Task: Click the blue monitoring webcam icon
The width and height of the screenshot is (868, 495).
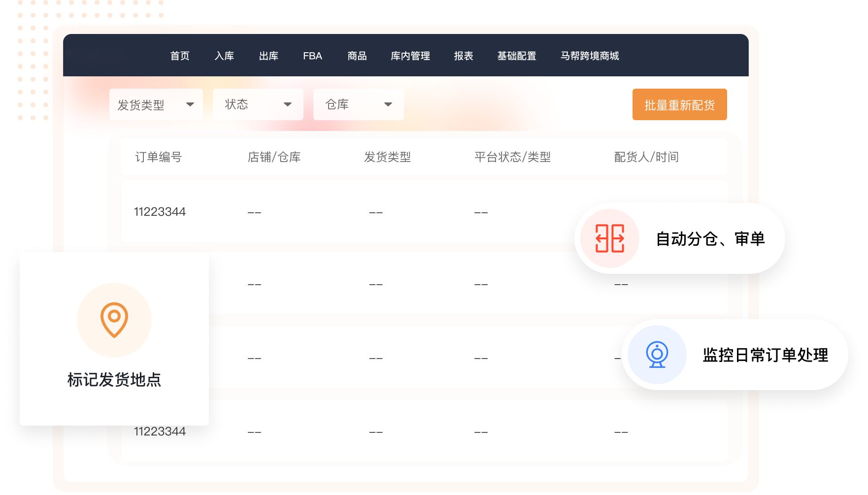Action: 657,355
